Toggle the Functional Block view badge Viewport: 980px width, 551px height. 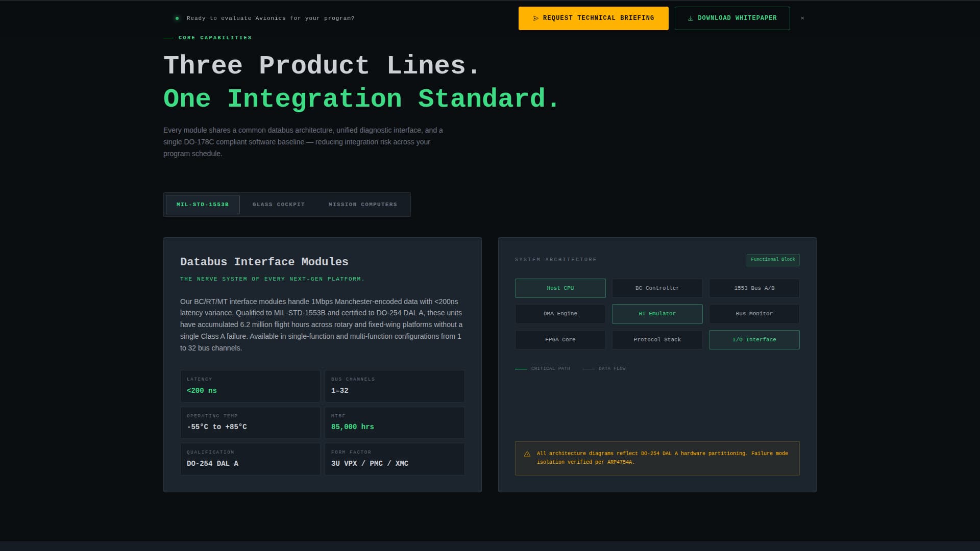pyautogui.click(x=773, y=260)
